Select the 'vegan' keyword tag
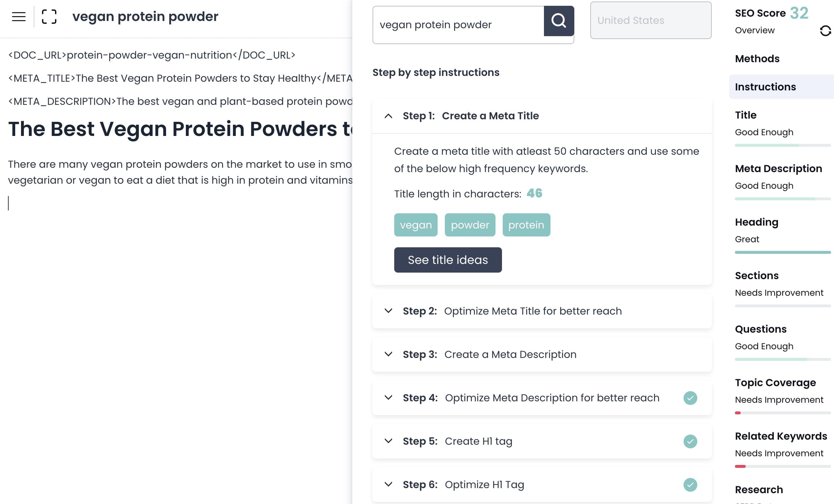Image resolution: width=834 pixels, height=504 pixels. 416,225
